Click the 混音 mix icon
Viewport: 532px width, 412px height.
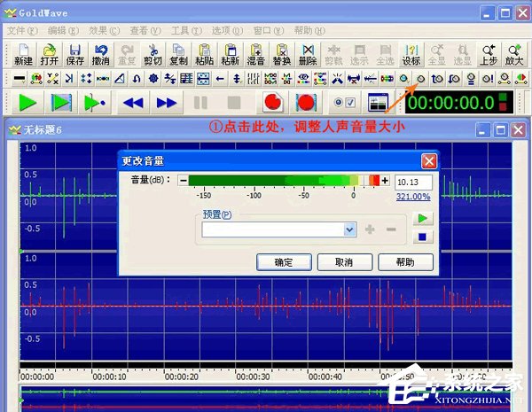[256, 55]
